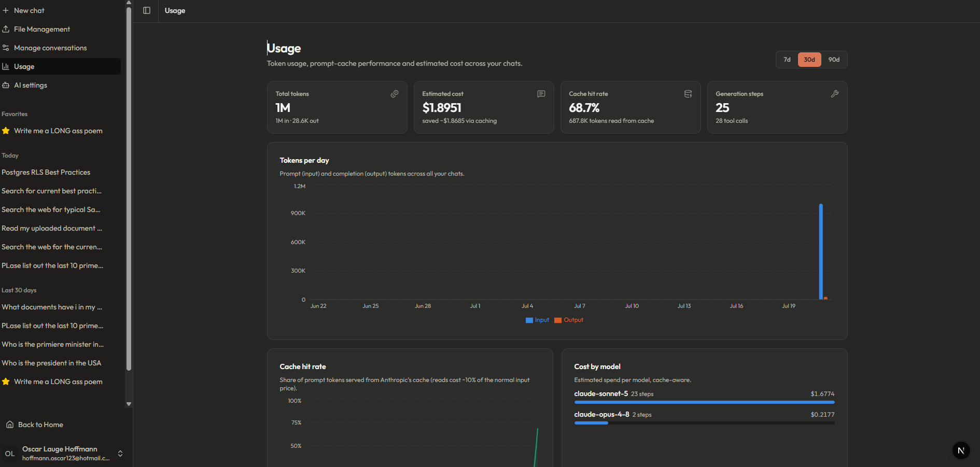980x467 pixels.
Task: Click the claude-sonnet-5 model name
Action: 601,394
